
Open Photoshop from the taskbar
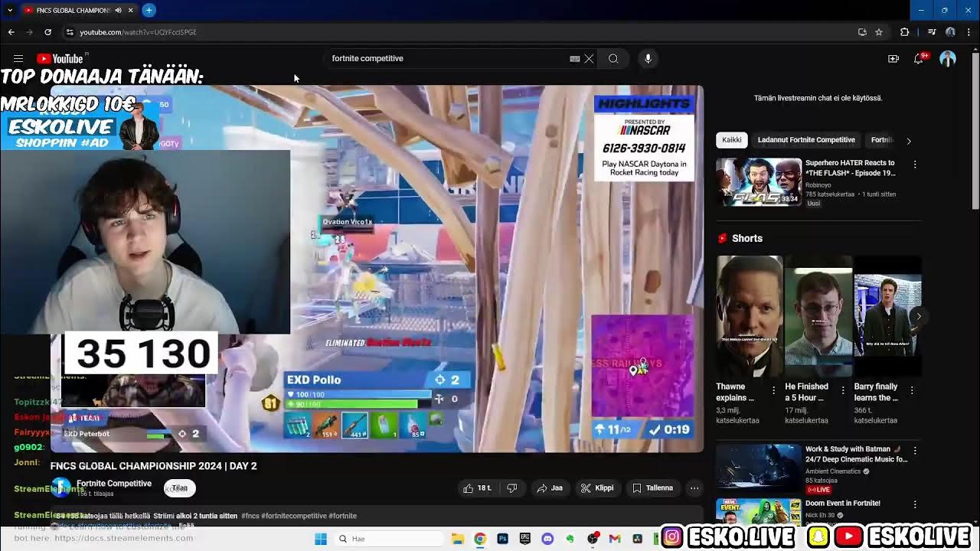(502, 539)
